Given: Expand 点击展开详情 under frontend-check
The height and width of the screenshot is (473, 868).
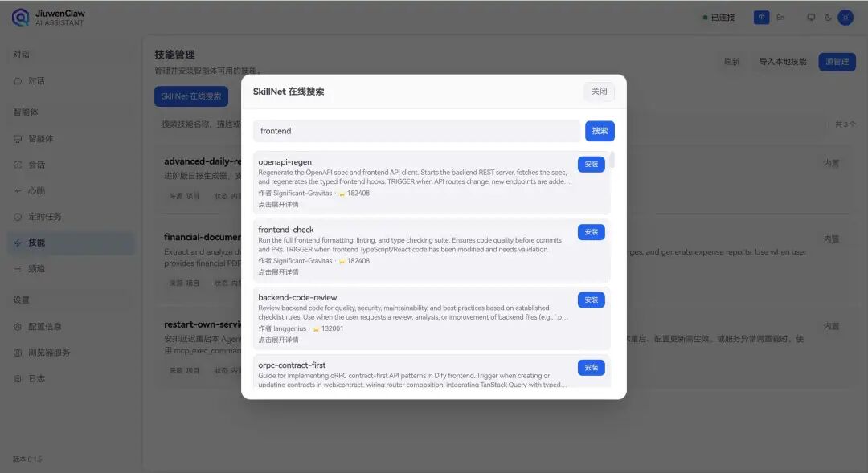Looking at the screenshot, I should tap(278, 272).
